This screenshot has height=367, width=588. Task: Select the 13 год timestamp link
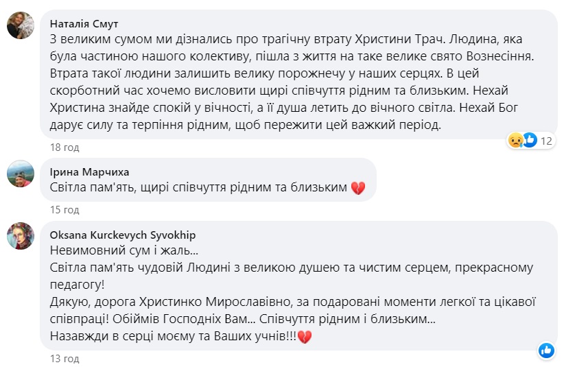pos(64,359)
